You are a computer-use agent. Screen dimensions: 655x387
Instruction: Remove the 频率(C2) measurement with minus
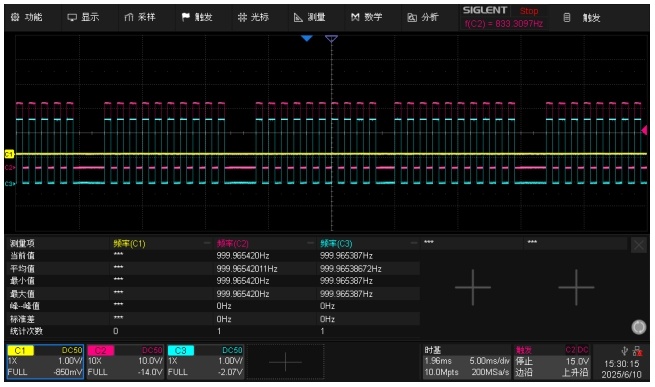(x=310, y=243)
